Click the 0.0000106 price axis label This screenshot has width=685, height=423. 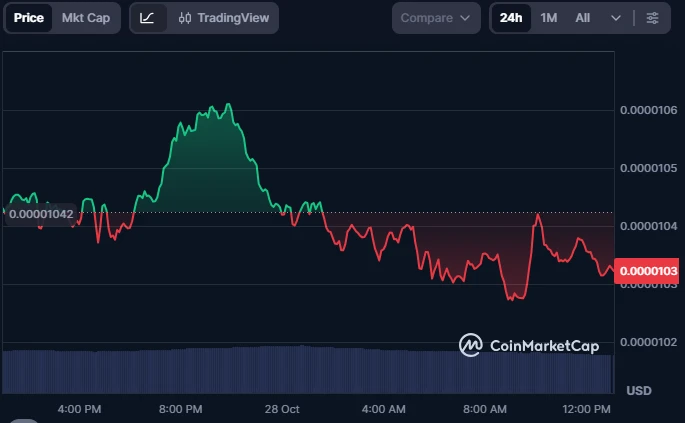(648, 110)
